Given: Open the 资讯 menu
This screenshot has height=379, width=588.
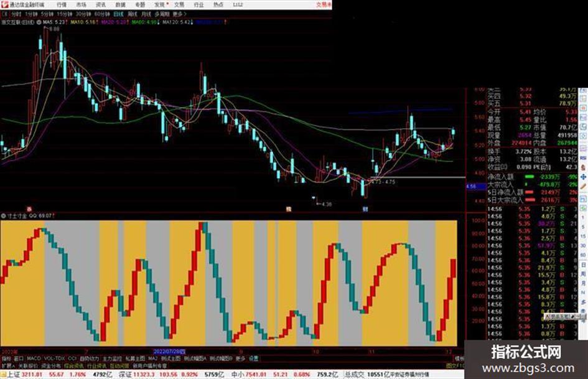Looking at the screenshot, I should pos(101,5).
